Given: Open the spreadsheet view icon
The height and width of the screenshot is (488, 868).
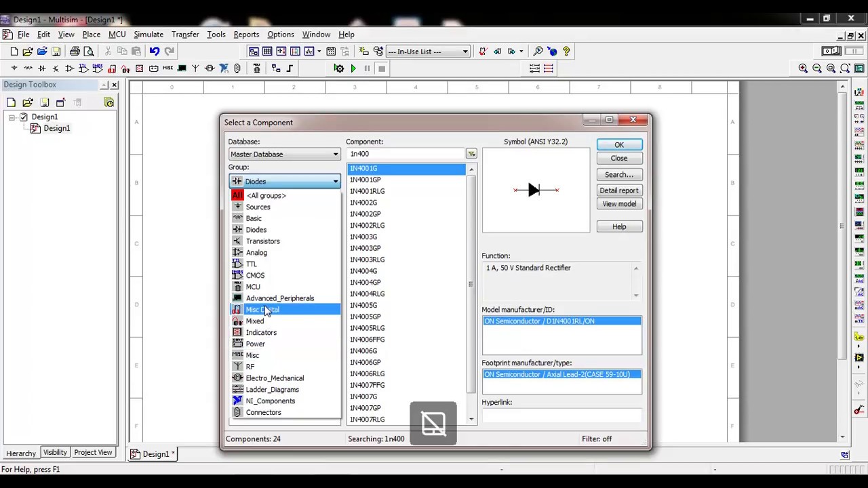Looking at the screenshot, I should point(267,52).
